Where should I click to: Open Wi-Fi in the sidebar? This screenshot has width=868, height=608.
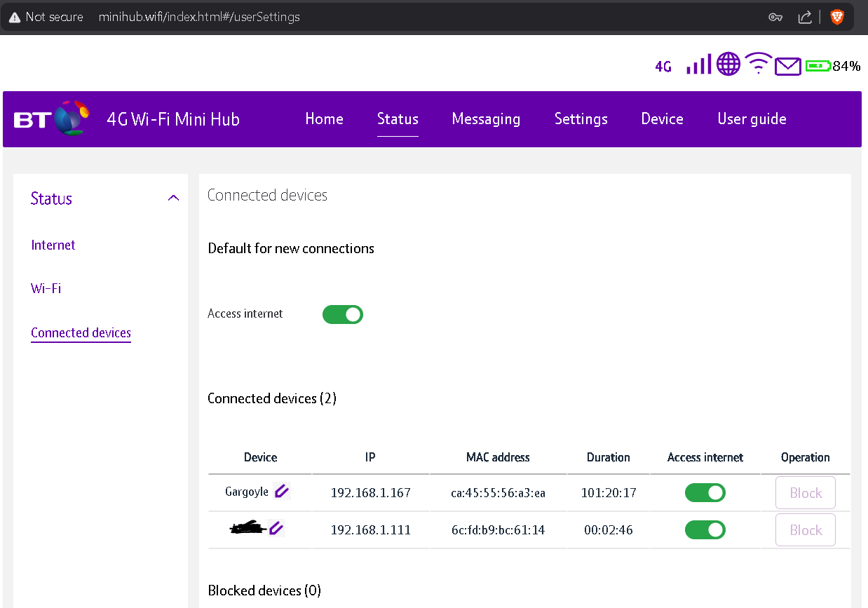coord(46,288)
